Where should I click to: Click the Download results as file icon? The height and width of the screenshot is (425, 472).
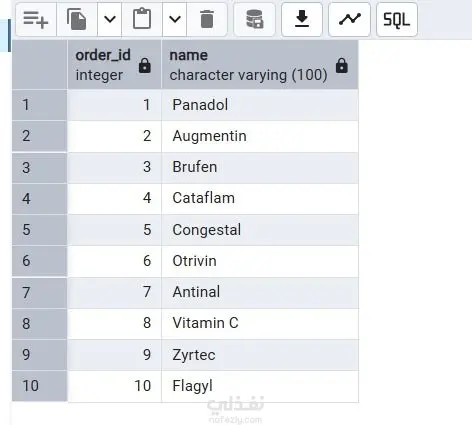[x=302, y=19]
